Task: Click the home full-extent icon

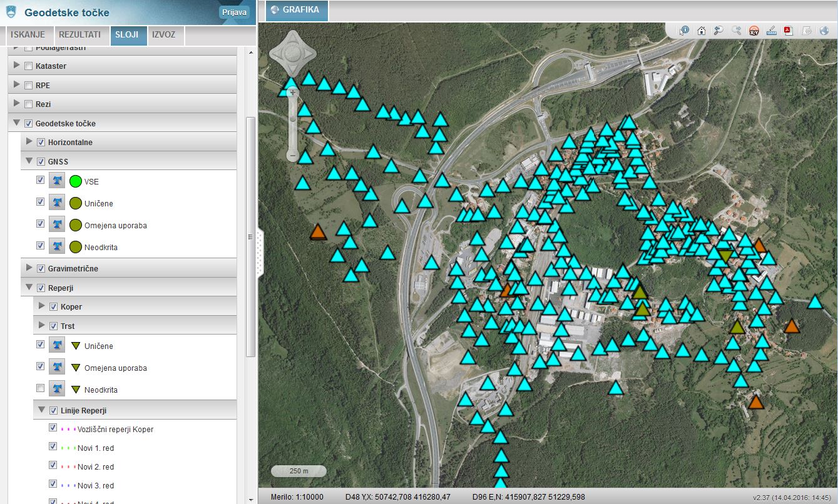Action: pos(702,30)
